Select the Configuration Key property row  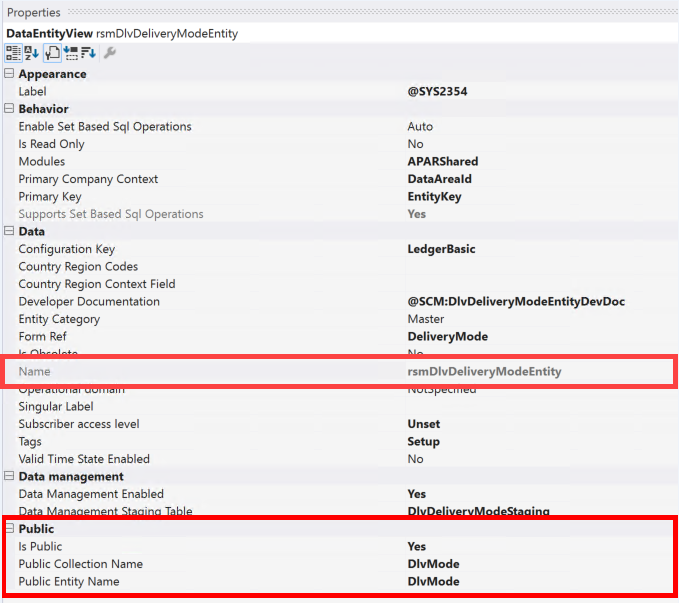(x=66, y=249)
